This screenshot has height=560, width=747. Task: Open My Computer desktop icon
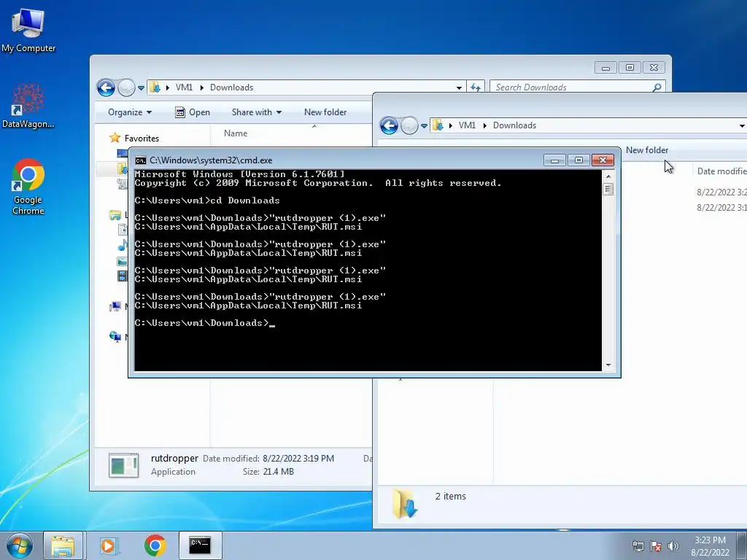[x=28, y=29]
